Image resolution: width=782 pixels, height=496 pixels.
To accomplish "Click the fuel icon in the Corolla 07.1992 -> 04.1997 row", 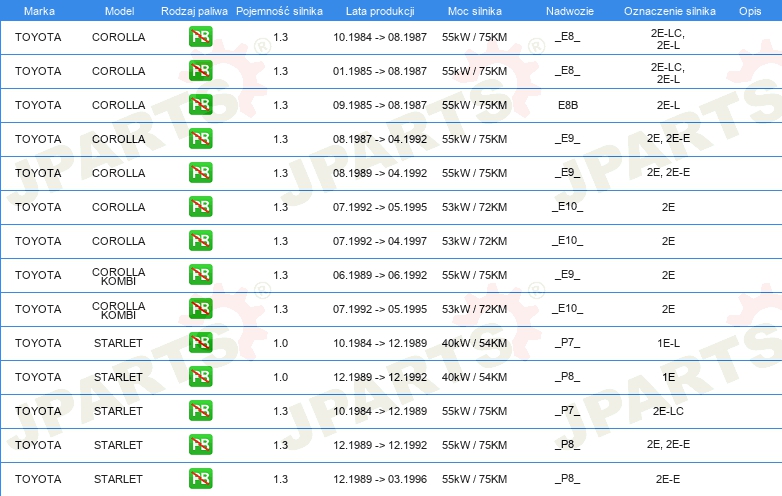I will pos(200,240).
